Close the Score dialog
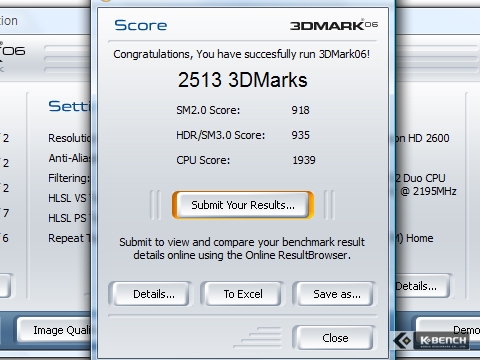The width and height of the screenshot is (480, 360). tap(335, 338)
